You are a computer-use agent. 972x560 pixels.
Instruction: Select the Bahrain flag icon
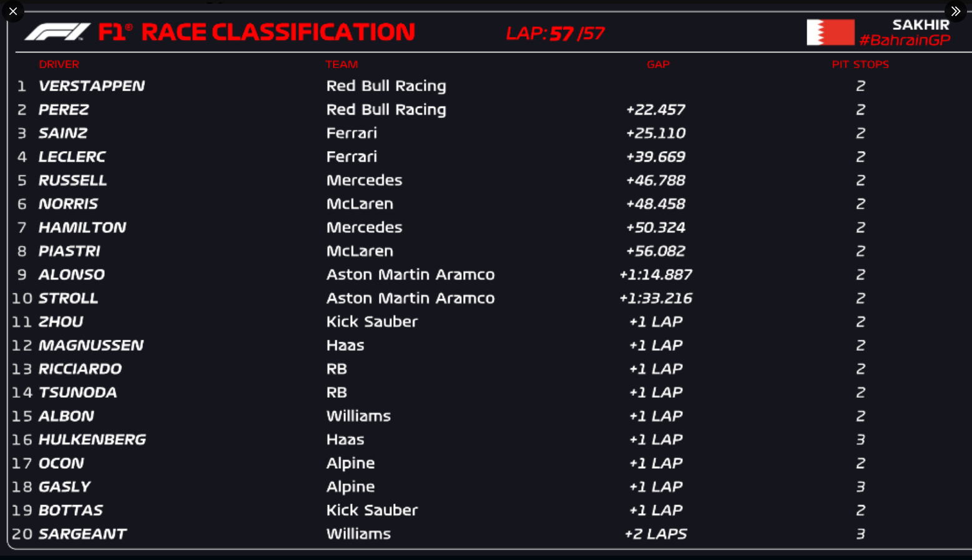[x=831, y=32]
